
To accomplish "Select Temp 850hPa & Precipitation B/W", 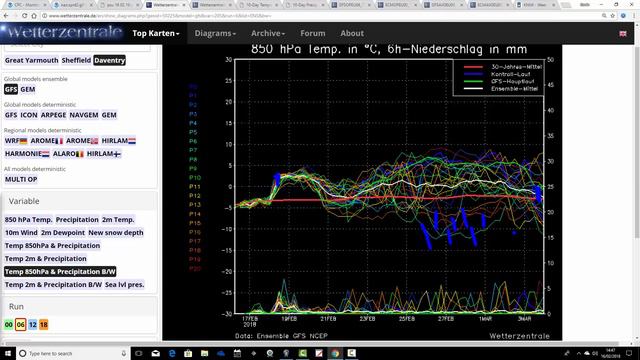I will tap(60, 272).
